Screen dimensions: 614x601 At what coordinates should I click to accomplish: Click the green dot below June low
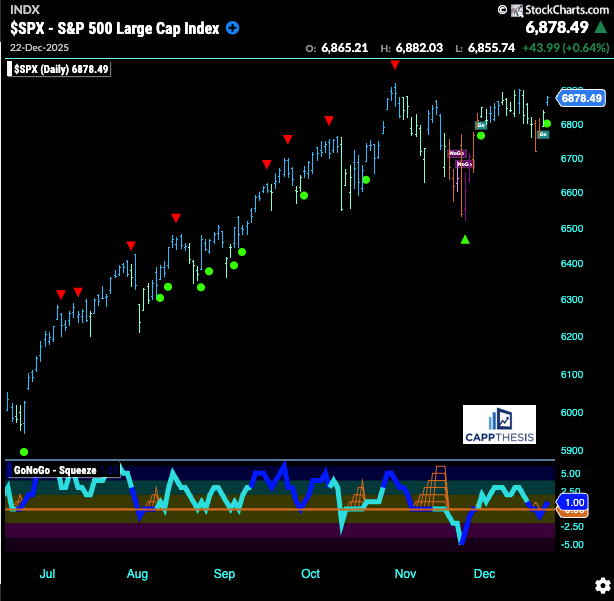point(24,452)
